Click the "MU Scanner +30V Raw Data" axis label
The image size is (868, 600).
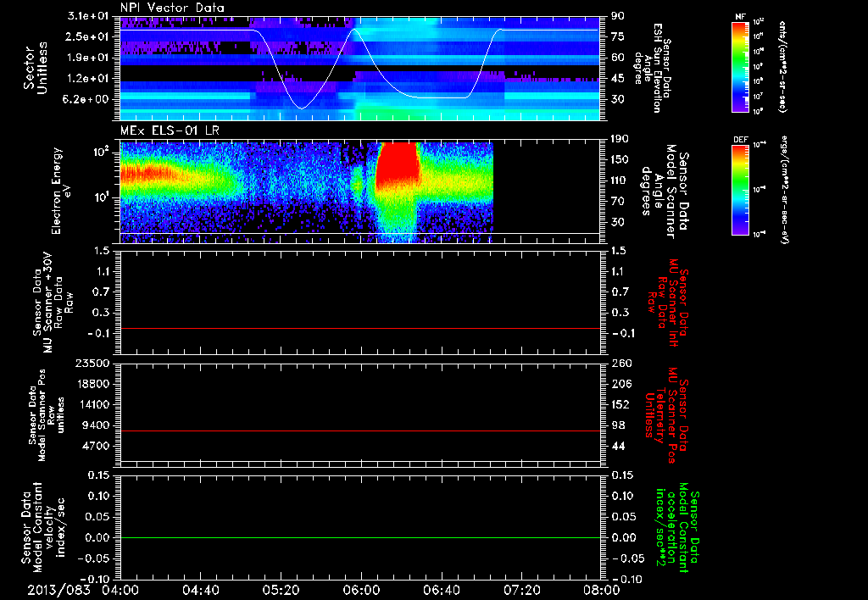53,303
